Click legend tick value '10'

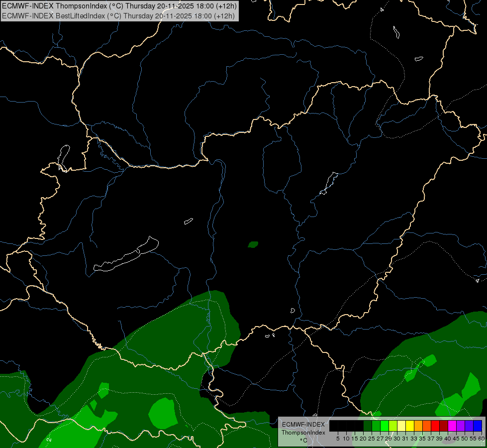coord(346,439)
